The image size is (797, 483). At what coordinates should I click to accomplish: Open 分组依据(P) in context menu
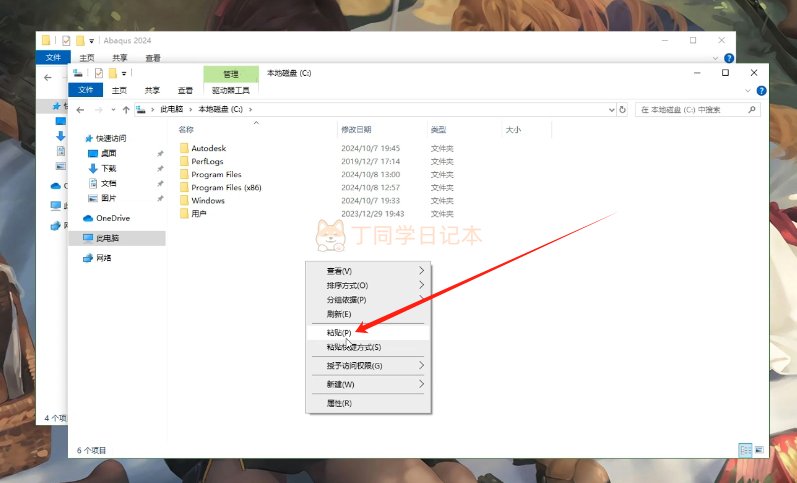368,299
